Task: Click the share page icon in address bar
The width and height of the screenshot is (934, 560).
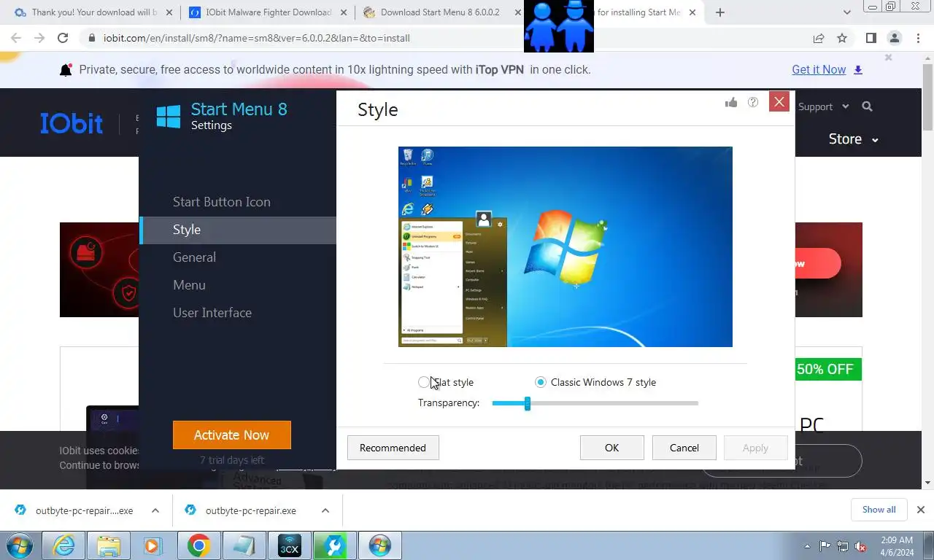Action: pos(819,38)
